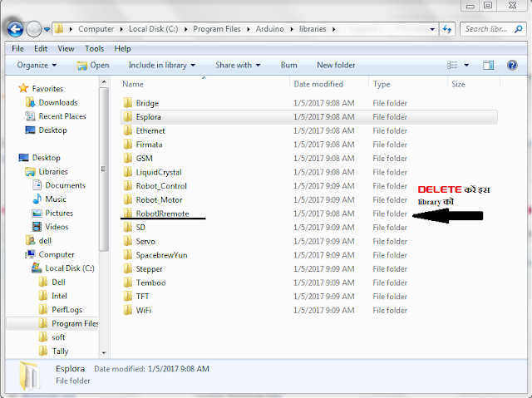This screenshot has height=398, width=532.
Task: Open the view options dropdown arrow
Action: click(x=466, y=65)
